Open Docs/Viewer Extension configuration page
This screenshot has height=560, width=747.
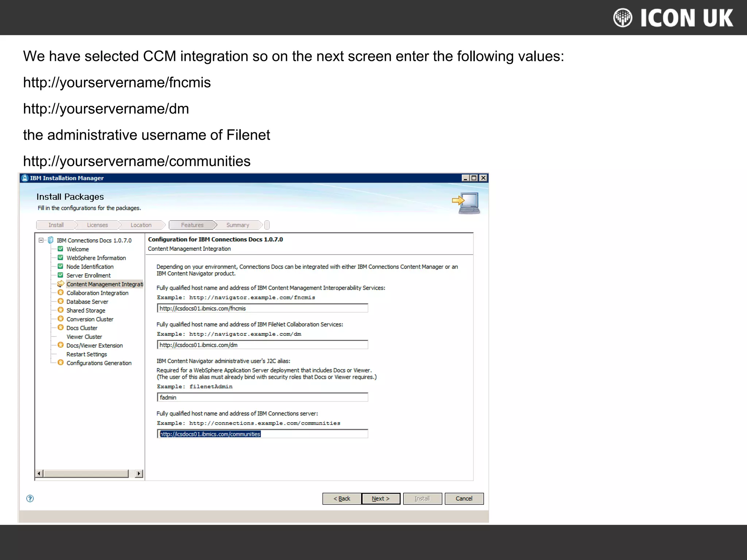coord(94,345)
